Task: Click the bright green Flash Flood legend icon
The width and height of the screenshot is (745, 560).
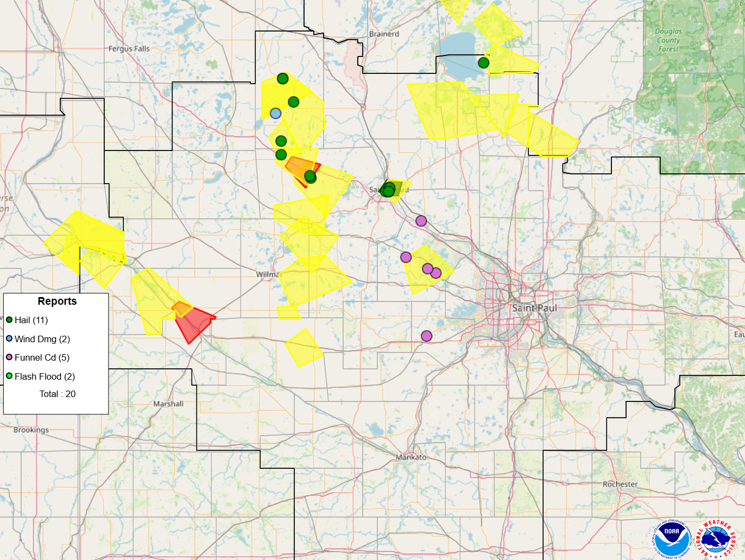Action: (9, 376)
